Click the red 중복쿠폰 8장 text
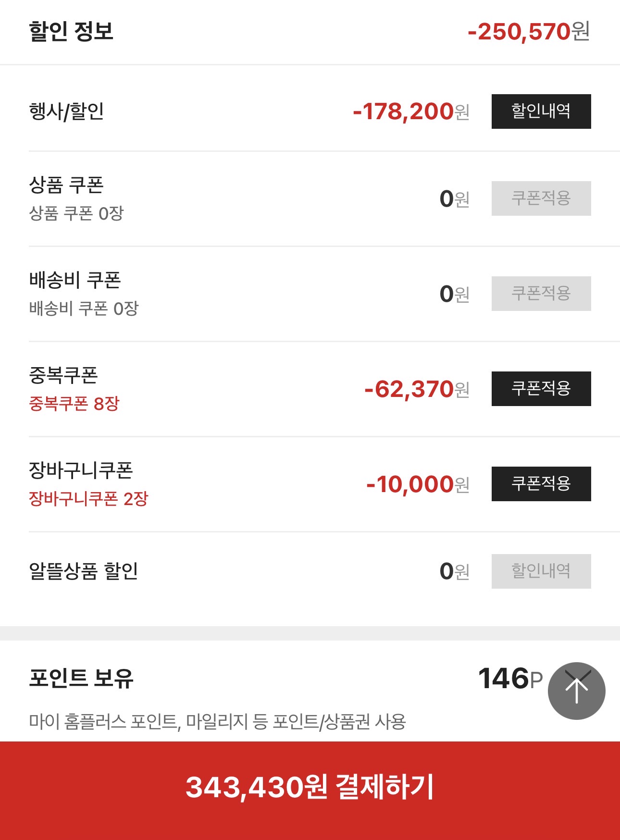The width and height of the screenshot is (620, 840). pyautogui.click(x=74, y=404)
